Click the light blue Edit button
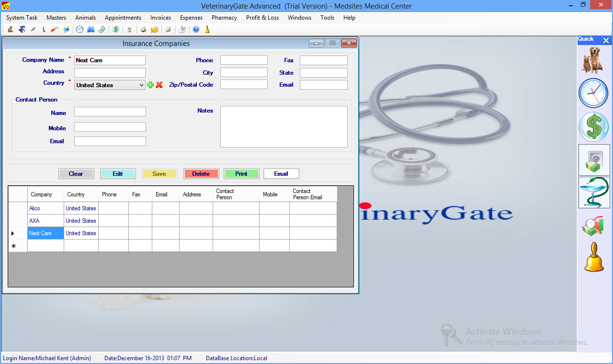The width and height of the screenshot is (613, 364). 118,174
